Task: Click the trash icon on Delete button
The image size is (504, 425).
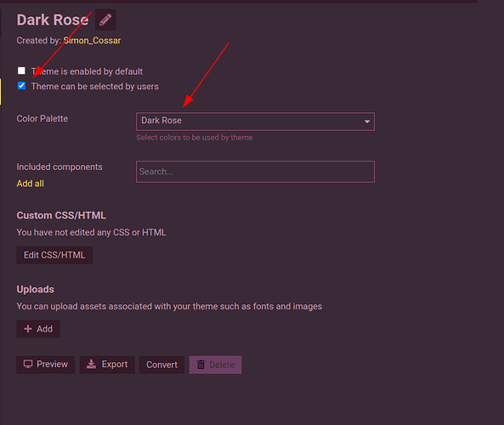Action: (x=201, y=365)
